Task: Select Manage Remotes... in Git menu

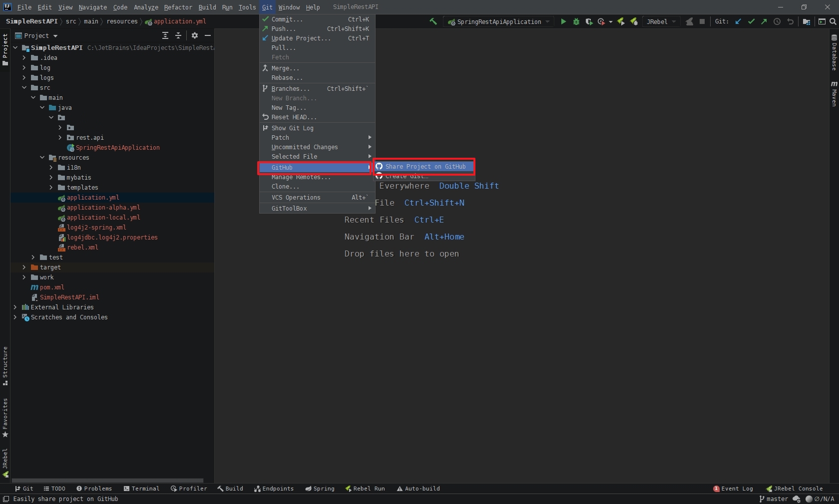Action: (317, 177)
